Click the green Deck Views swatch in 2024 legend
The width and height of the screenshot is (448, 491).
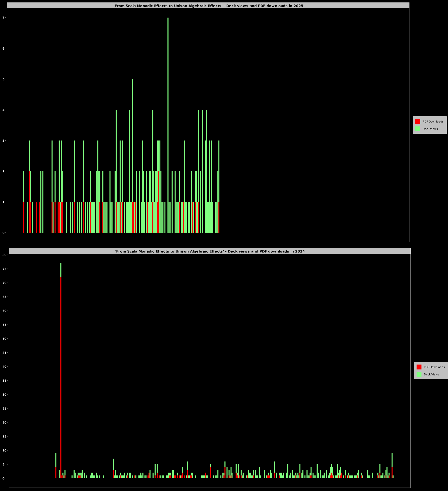click(x=419, y=374)
